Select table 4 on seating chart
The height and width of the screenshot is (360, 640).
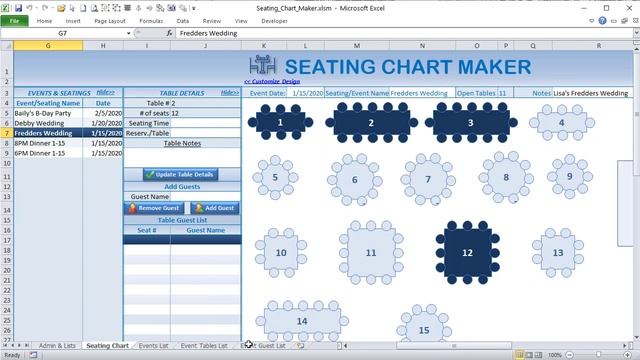click(x=562, y=122)
